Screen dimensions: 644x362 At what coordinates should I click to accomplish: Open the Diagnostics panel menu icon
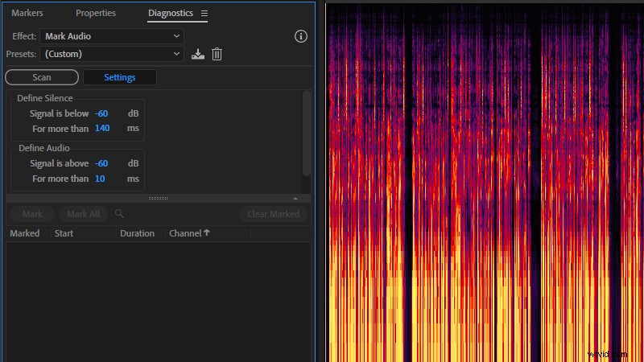pyautogui.click(x=204, y=13)
